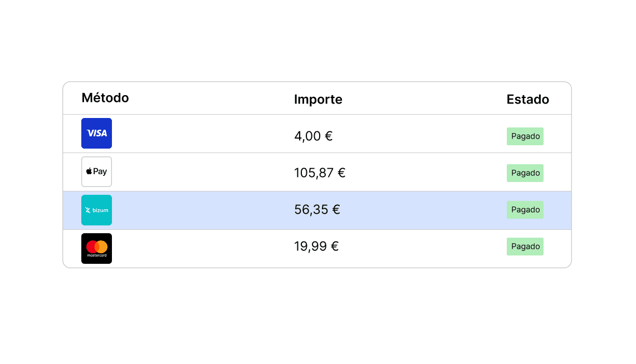Click the Mastercard logo
The width and height of the screenshot is (636, 364).
point(96,248)
